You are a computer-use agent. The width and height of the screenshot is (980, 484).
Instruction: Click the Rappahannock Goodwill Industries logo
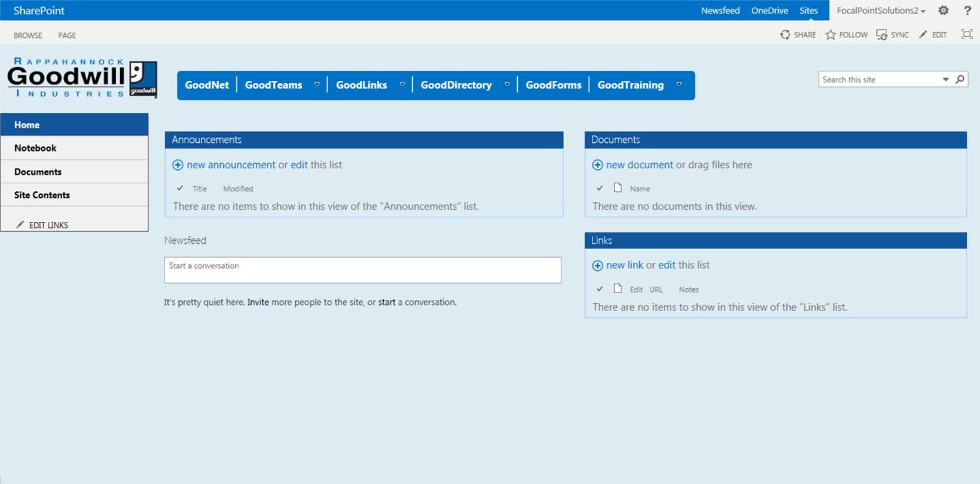pyautogui.click(x=82, y=78)
